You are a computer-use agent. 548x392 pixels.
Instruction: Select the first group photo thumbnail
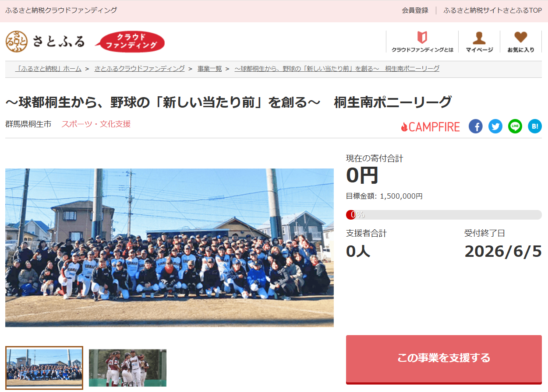pos(44,368)
